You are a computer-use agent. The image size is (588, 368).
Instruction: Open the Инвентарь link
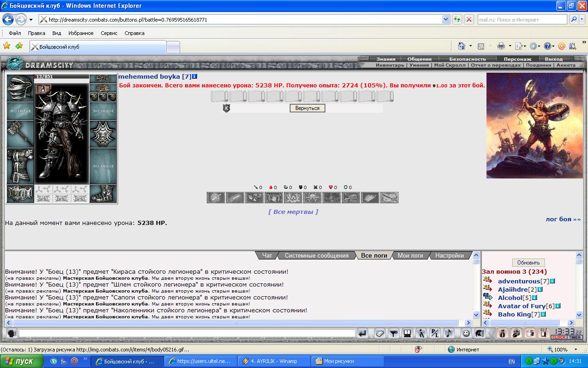pyautogui.click(x=390, y=65)
